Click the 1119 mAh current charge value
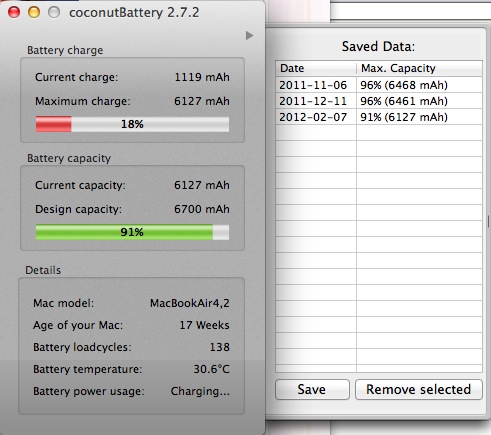The image size is (491, 435). (202, 77)
